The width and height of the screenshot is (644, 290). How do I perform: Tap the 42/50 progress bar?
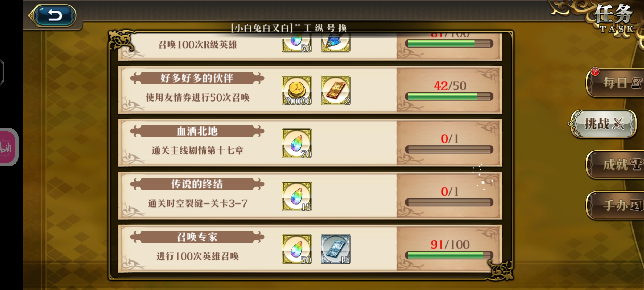click(449, 96)
